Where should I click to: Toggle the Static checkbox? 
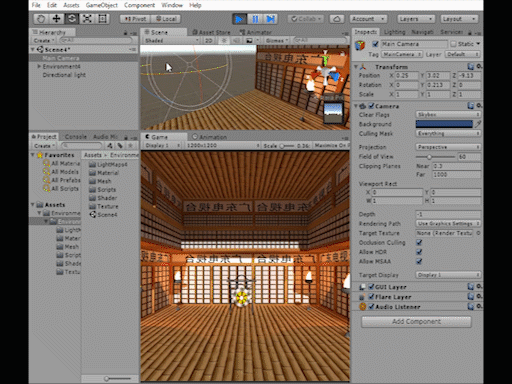(x=453, y=44)
